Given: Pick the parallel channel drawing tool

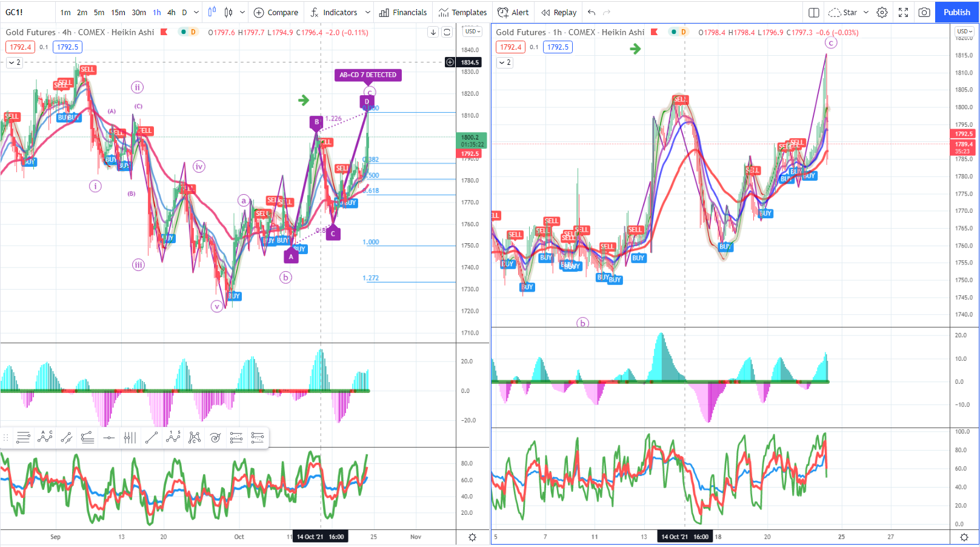Looking at the screenshot, I should tap(66, 437).
